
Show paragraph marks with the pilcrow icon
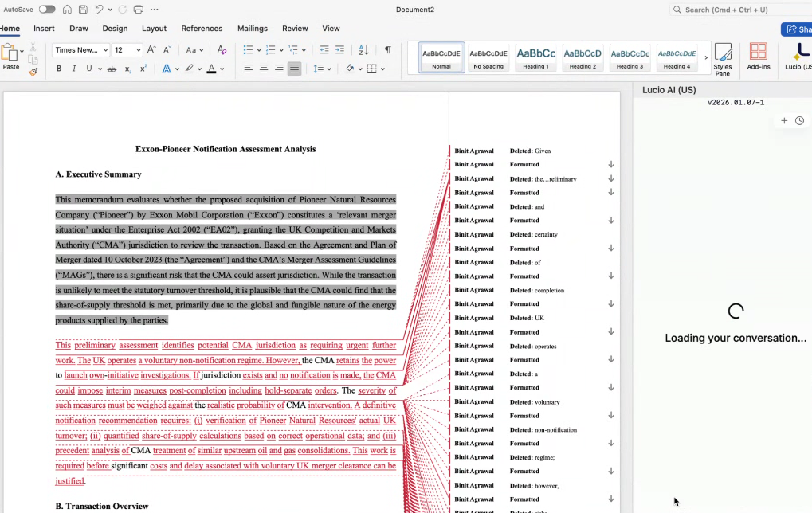click(x=387, y=50)
